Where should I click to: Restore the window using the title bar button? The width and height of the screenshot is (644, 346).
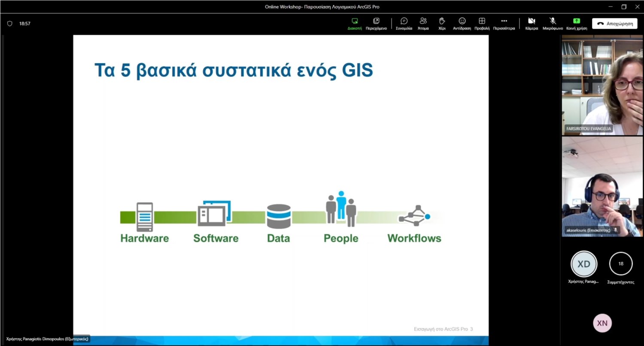[624, 6]
